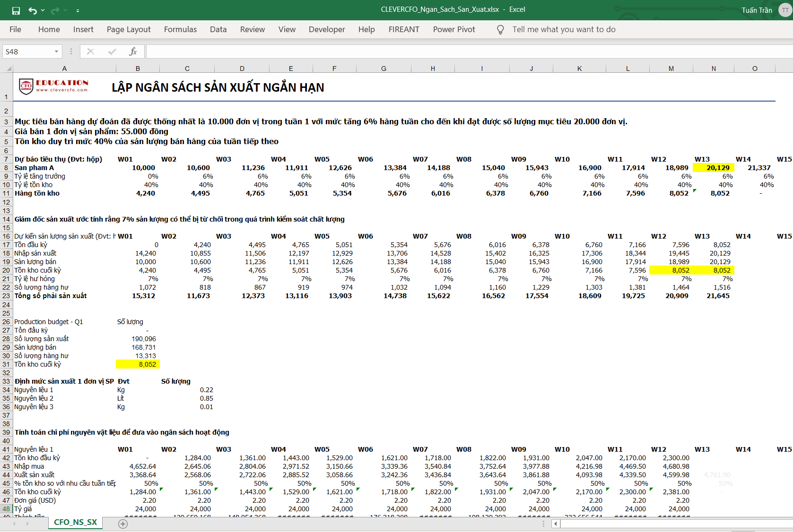Open the File menu
Screen dimensions: 793x532
coord(15,29)
